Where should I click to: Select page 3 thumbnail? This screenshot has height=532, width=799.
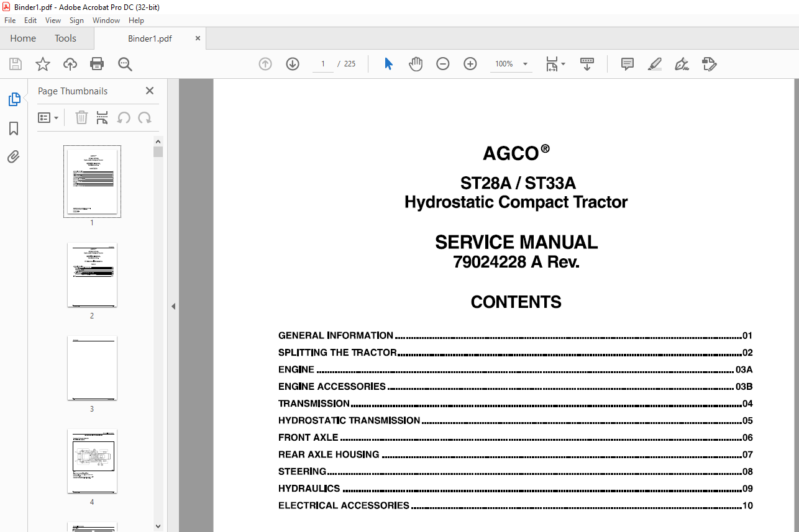[x=92, y=368]
